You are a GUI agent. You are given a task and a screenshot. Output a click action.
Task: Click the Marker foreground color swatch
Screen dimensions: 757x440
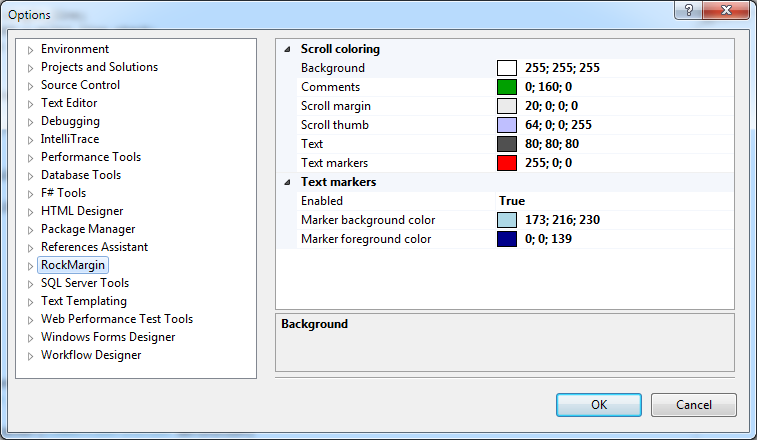(507, 239)
